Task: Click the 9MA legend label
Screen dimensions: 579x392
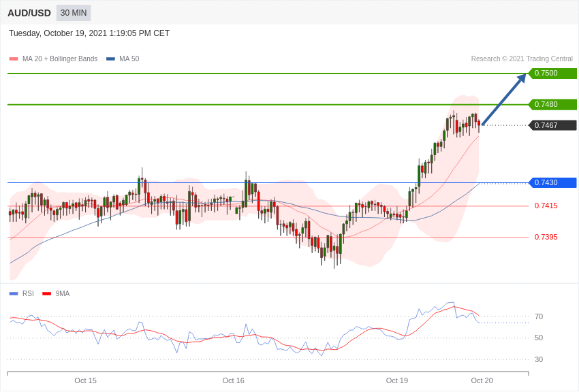Action: tap(63, 293)
